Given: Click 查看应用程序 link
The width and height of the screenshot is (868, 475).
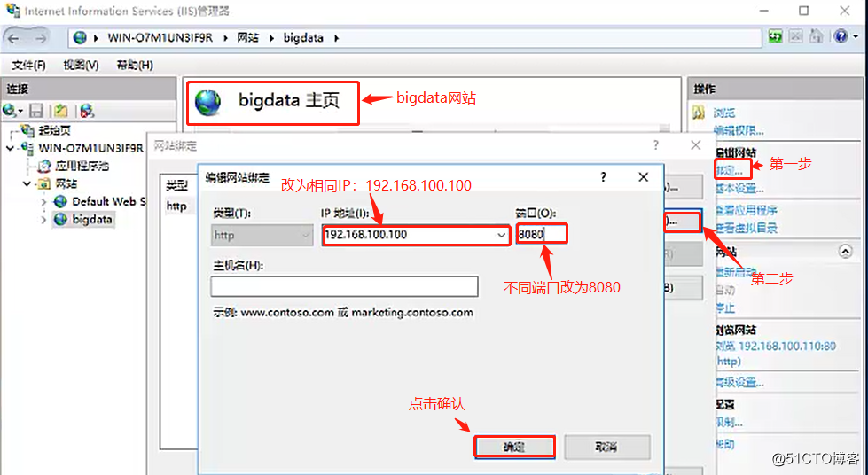Looking at the screenshot, I should point(747,210).
